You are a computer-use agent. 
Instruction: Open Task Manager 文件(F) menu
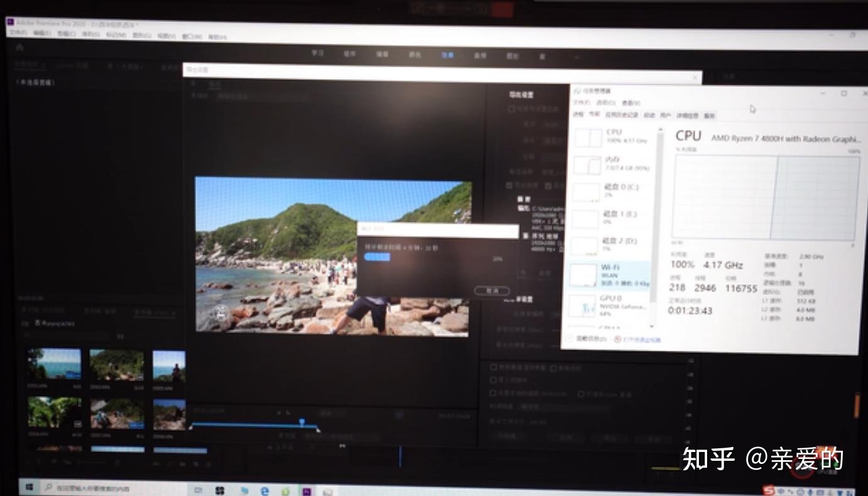pos(582,102)
